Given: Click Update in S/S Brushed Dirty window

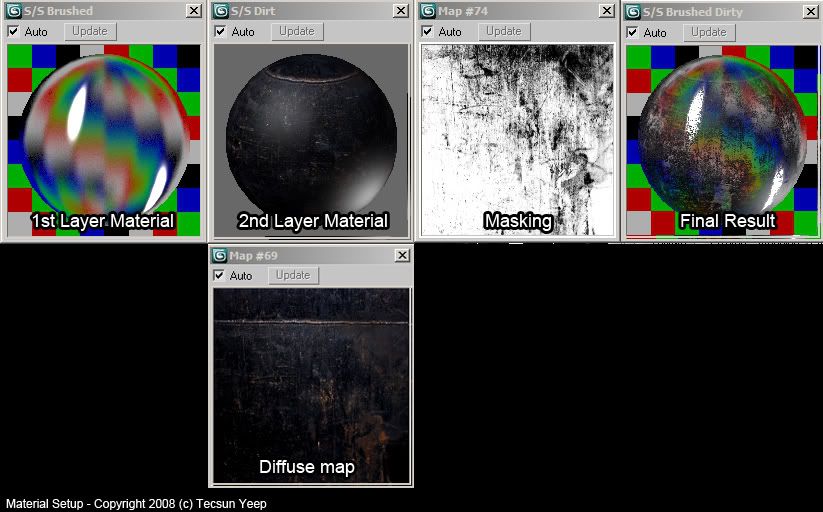Looking at the screenshot, I should pos(708,31).
